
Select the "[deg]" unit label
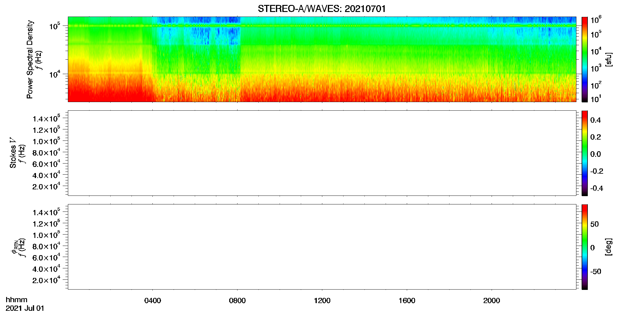pyautogui.click(x=608, y=247)
